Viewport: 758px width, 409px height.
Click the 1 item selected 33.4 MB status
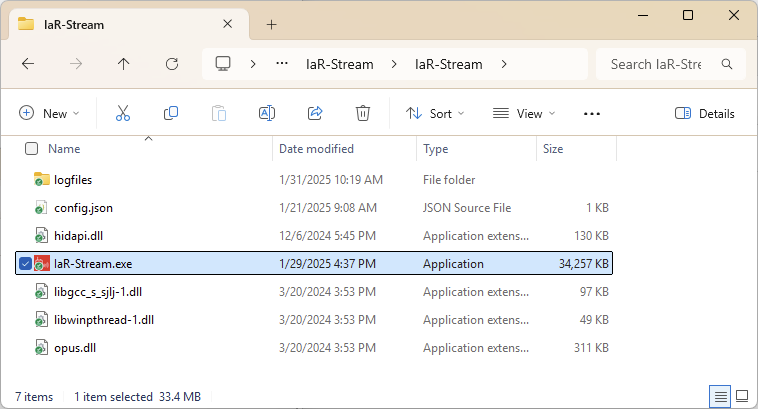pos(137,397)
